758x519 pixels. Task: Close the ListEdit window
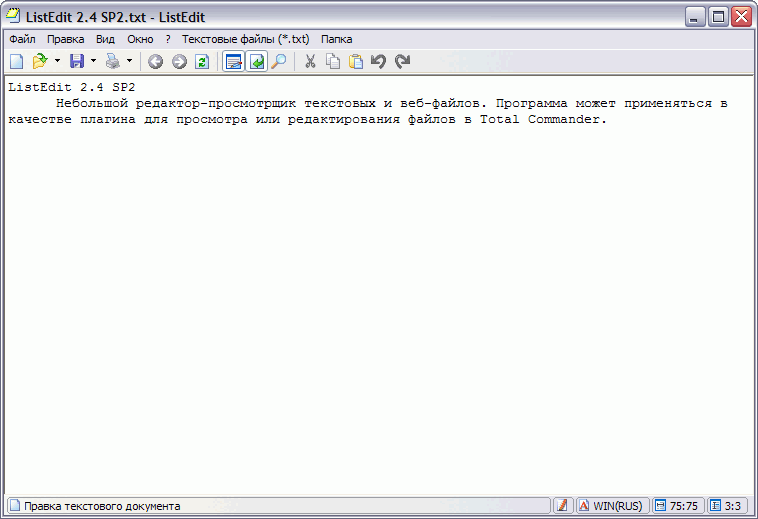pyautogui.click(x=741, y=17)
